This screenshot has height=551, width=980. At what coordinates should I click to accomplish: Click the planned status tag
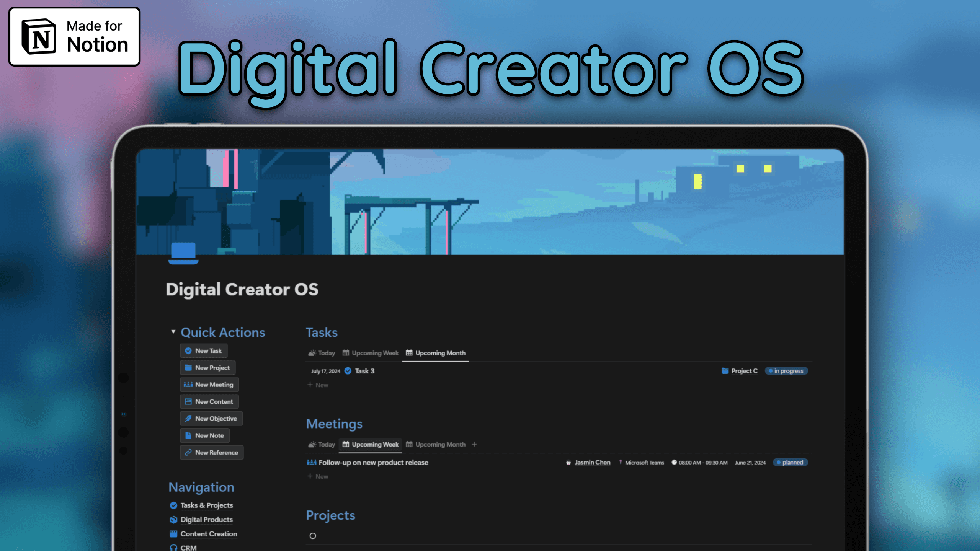click(791, 462)
